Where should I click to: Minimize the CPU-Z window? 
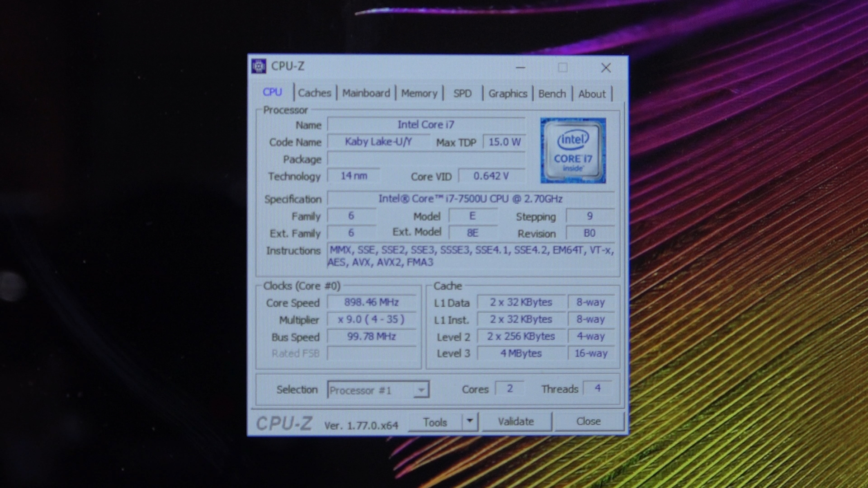521,68
